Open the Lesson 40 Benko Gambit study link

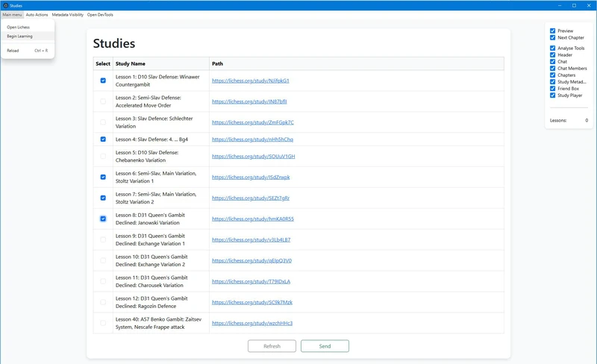click(x=252, y=323)
